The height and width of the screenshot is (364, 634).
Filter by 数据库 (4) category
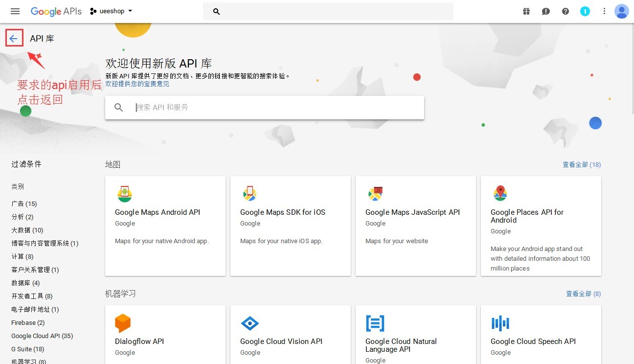[25, 283]
